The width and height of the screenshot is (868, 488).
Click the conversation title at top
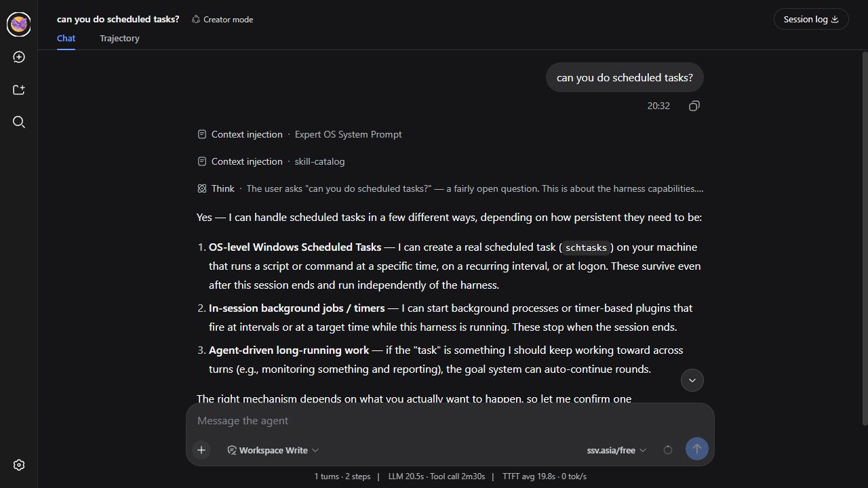[118, 19]
